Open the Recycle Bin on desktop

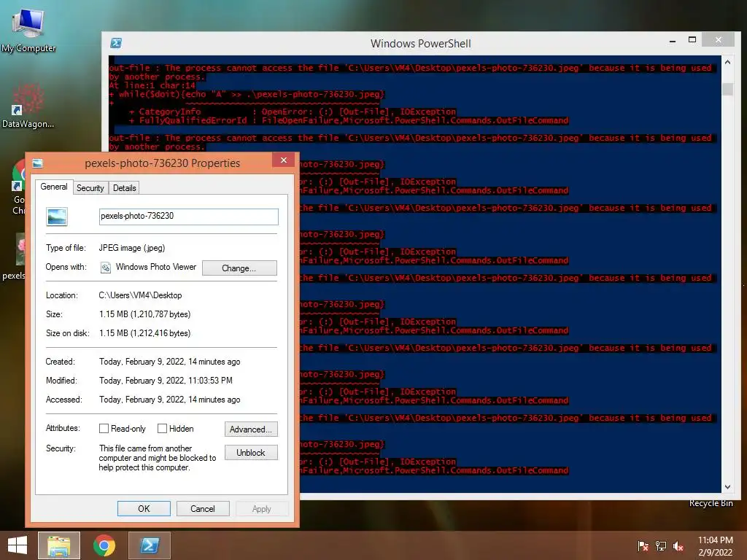(x=711, y=503)
